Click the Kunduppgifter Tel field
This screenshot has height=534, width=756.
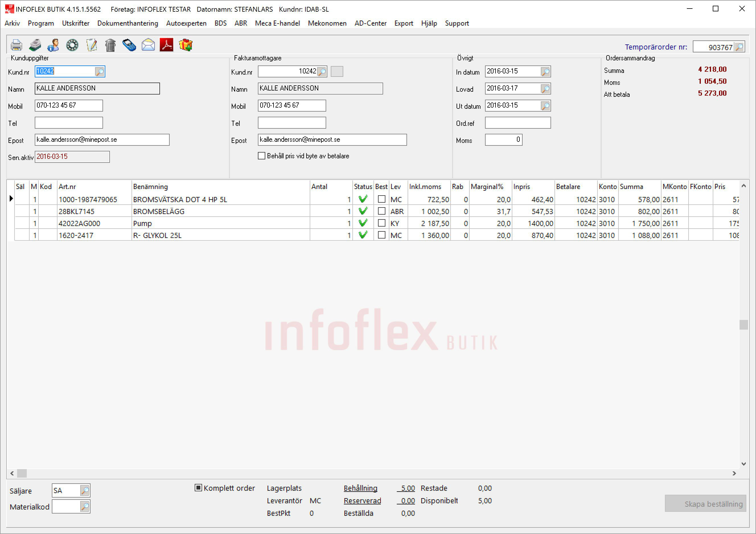coord(69,123)
